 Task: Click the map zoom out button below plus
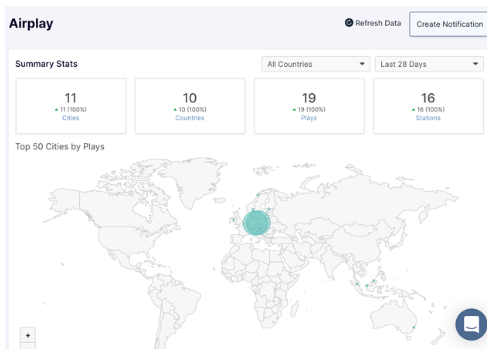click(x=28, y=346)
